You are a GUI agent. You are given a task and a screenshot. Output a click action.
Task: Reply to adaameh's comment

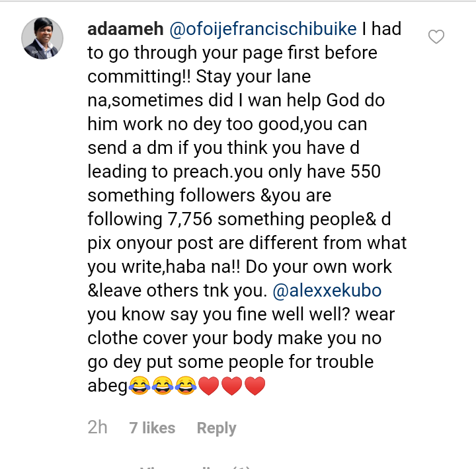pyautogui.click(x=216, y=428)
